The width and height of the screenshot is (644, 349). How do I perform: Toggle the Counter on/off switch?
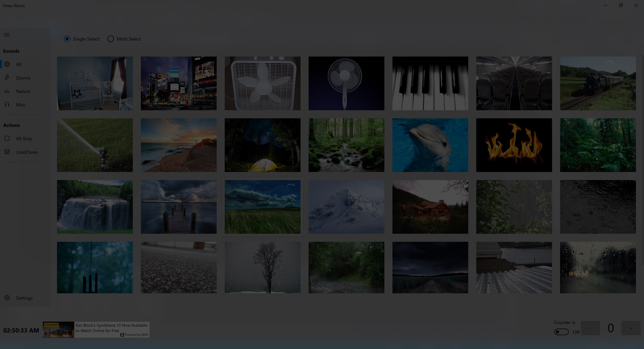[x=561, y=332]
